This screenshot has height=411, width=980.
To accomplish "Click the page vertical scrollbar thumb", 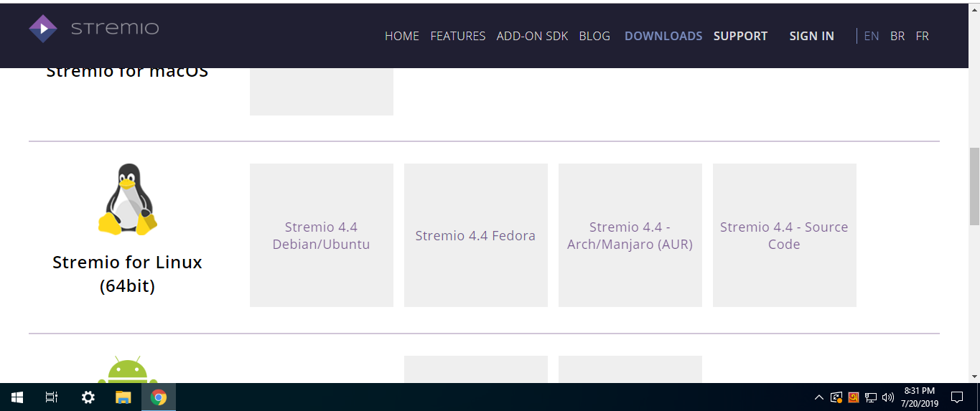I will tap(974, 188).
